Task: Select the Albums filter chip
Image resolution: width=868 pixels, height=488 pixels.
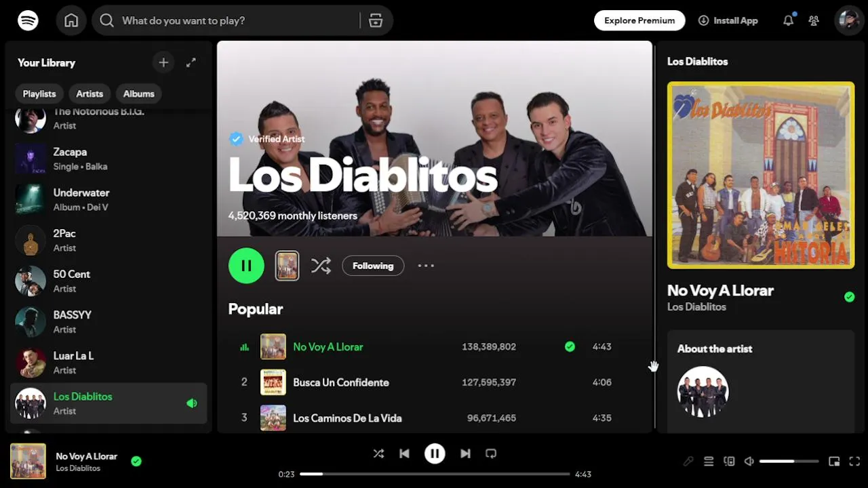Action: click(x=139, y=94)
